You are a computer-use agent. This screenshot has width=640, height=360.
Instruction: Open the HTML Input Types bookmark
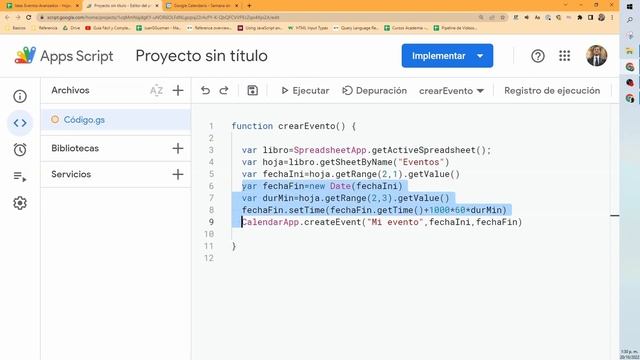[x=308, y=28]
